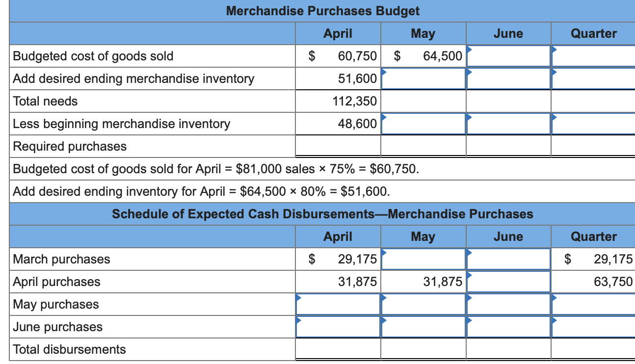
Task: Select May beginning merchandise inventory field
Action: [x=423, y=124]
